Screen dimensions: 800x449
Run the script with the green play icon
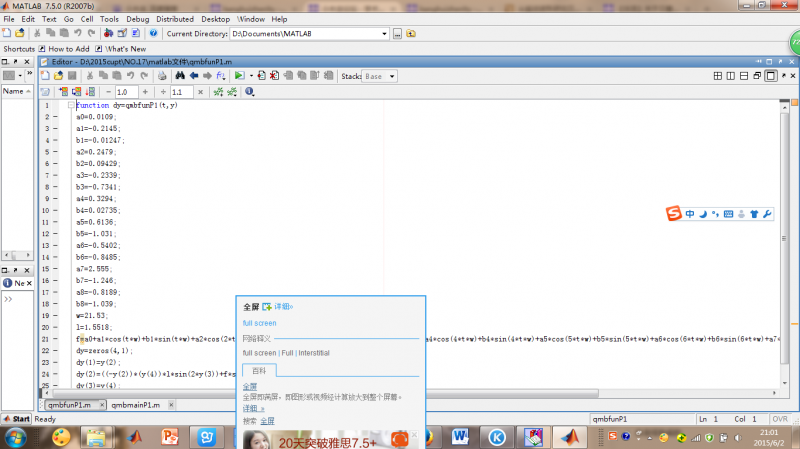239,76
